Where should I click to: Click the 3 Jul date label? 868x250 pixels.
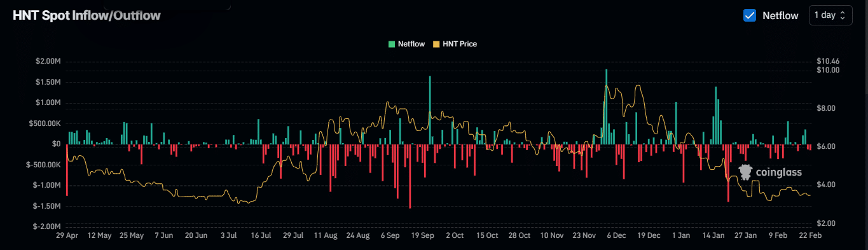tap(228, 235)
